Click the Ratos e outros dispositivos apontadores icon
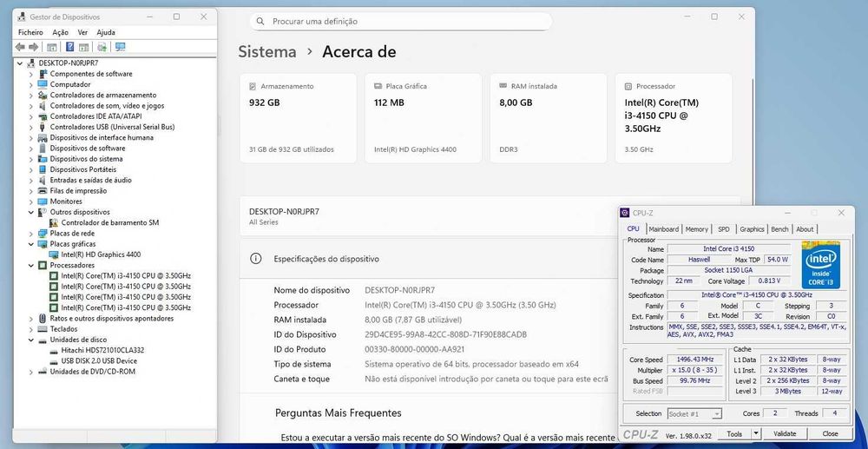Viewport: 868px width, 449px height. 43,319
